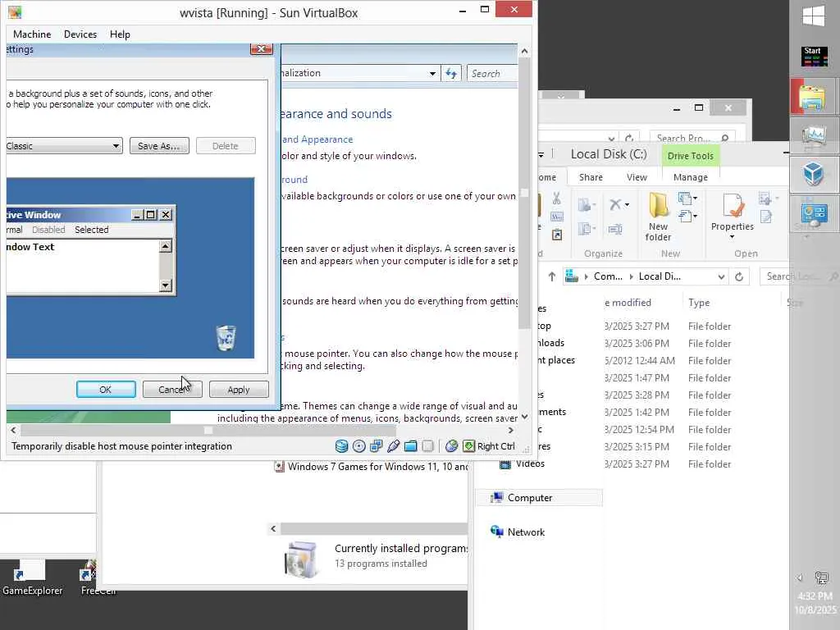
Task: Click Paste shortcut icon in Local Disk ribbon
Action: click(x=557, y=235)
